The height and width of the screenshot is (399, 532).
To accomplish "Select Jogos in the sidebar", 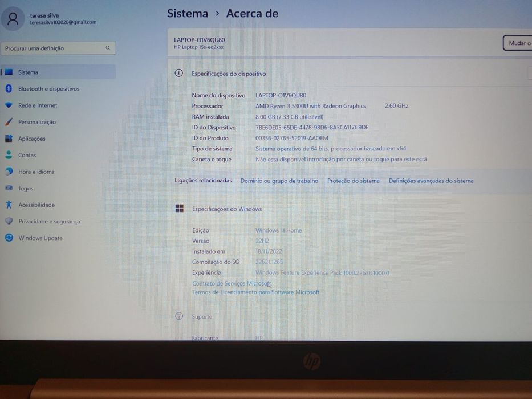I will tap(26, 189).
